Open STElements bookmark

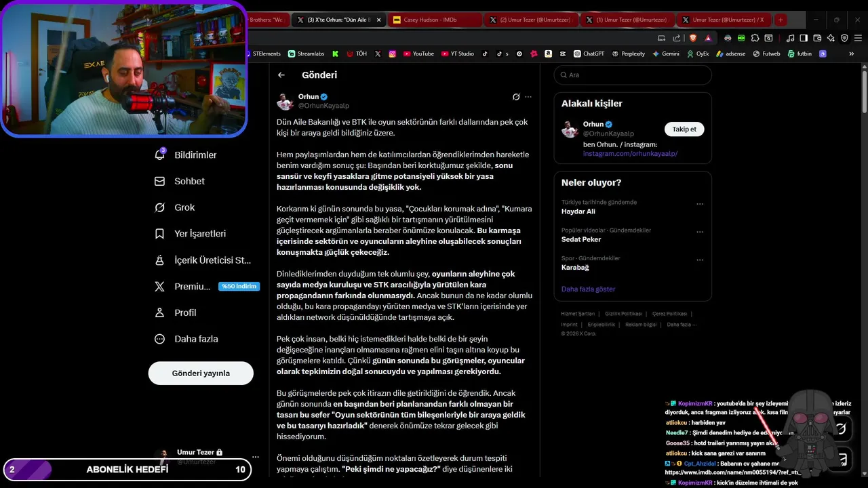point(263,54)
